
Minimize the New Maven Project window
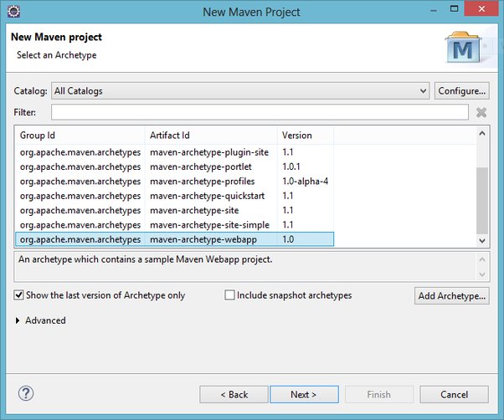click(x=434, y=10)
